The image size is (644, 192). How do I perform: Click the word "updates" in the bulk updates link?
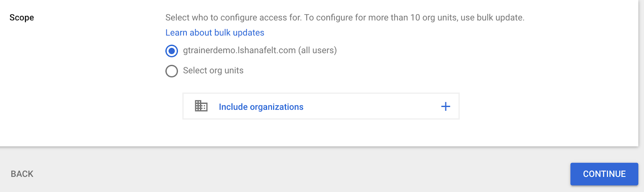click(x=248, y=33)
